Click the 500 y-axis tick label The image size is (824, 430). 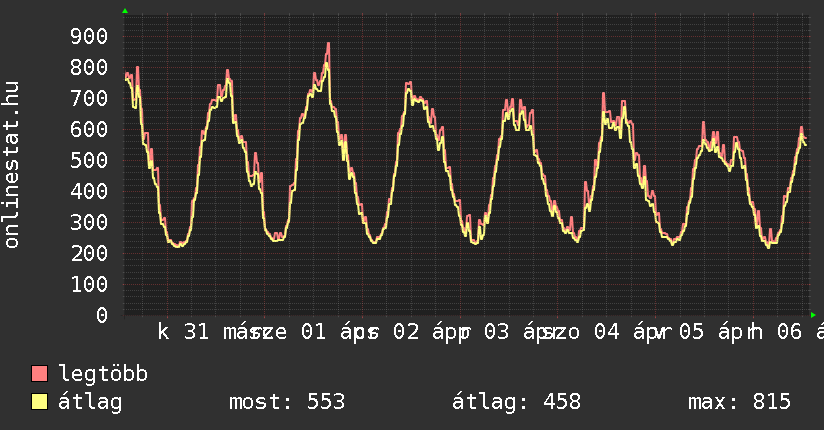point(88,161)
